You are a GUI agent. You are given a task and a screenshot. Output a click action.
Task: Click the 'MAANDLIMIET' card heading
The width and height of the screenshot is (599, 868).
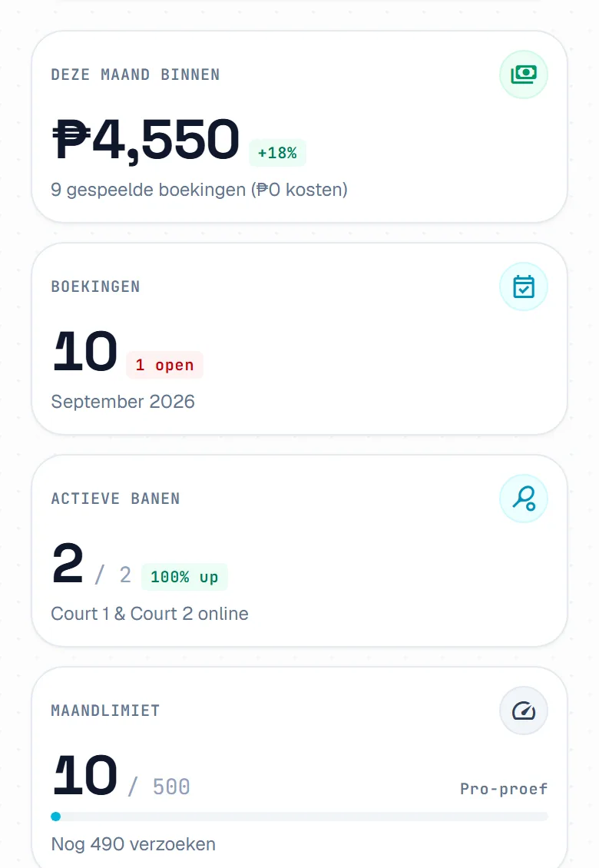[x=105, y=711]
